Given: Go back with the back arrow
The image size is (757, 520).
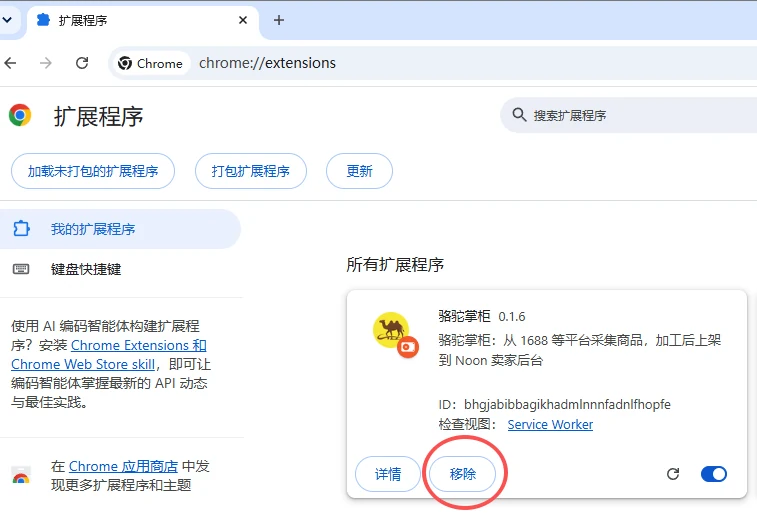Looking at the screenshot, I should tap(10, 63).
